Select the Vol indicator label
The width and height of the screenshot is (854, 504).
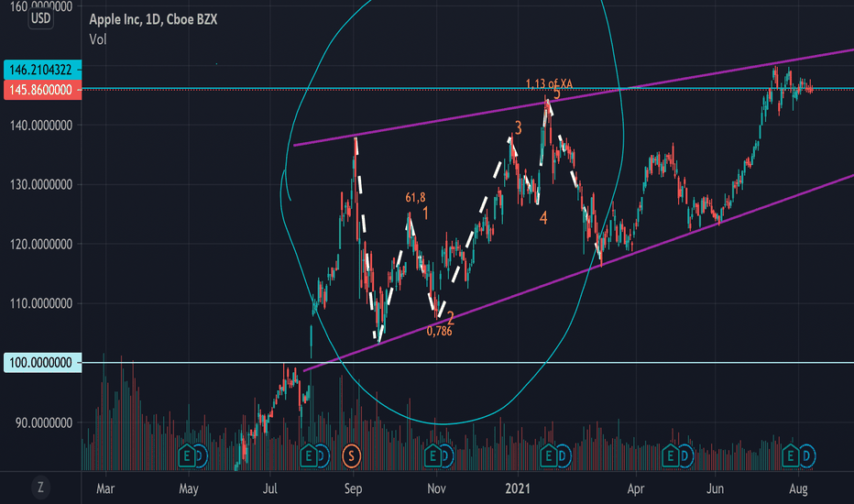coord(97,39)
